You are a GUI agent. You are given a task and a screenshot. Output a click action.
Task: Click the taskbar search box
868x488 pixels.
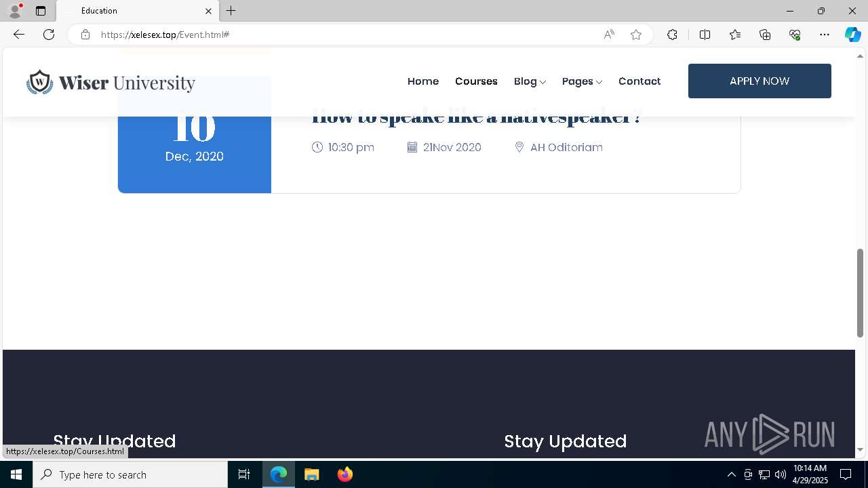click(130, 474)
